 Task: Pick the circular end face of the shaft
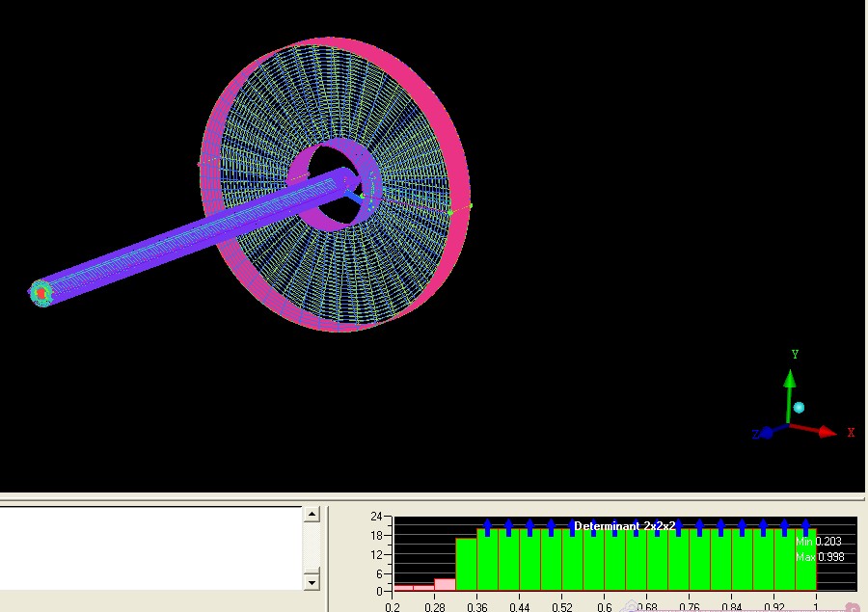coord(41,292)
